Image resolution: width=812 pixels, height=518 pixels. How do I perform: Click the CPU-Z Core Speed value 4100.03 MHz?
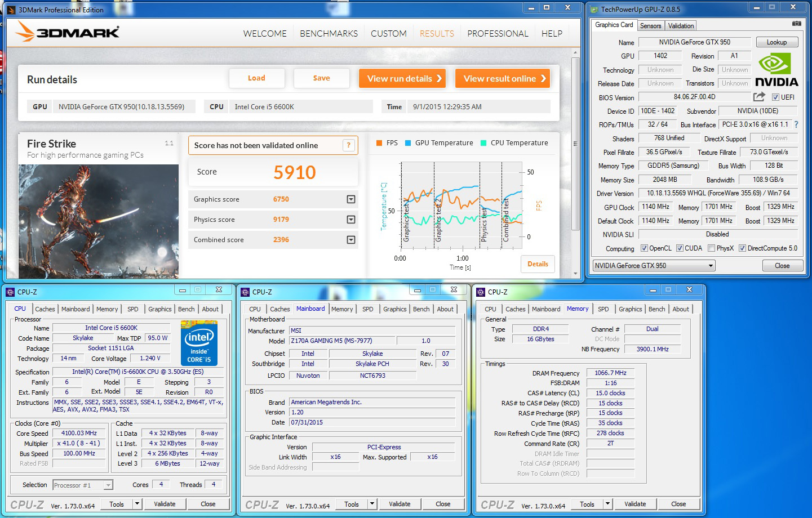point(79,433)
